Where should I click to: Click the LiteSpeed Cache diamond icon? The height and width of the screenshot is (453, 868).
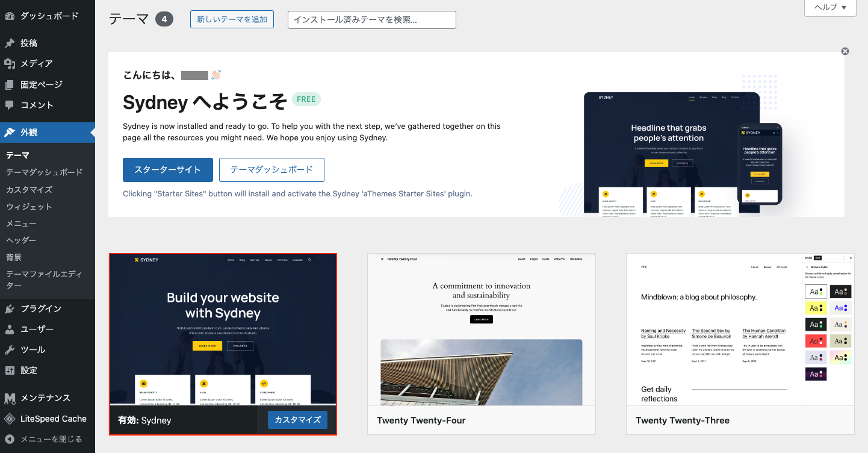pyautogui.click(x=10, y=419)
